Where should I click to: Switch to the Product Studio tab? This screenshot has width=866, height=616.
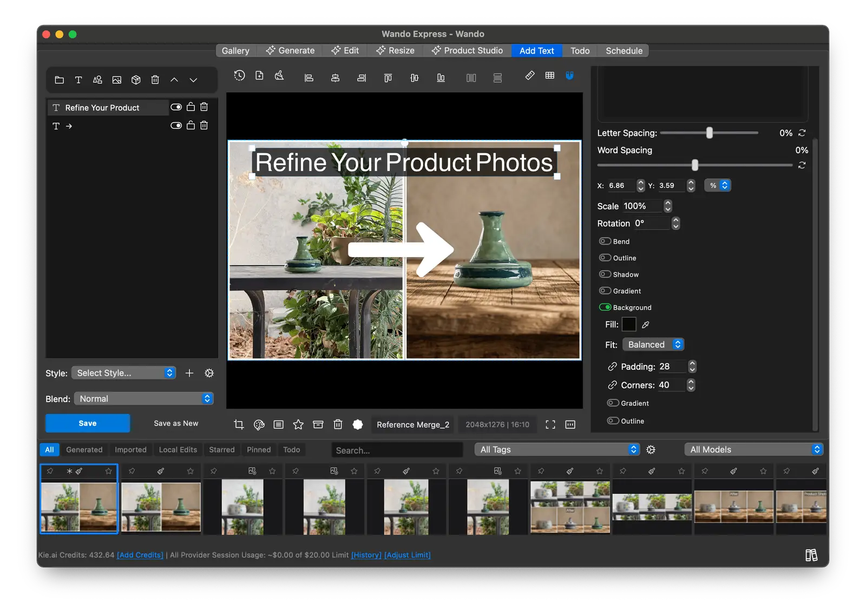coord(468,51)
